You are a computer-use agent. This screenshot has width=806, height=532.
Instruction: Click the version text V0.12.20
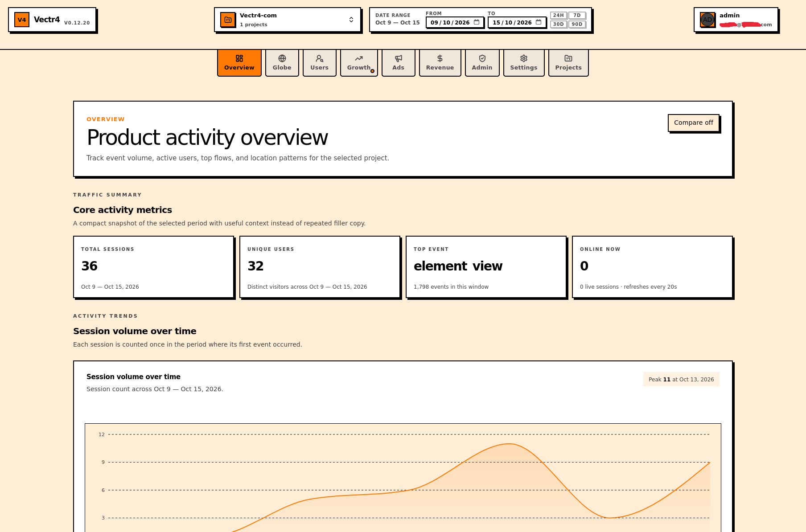(x=77, y=23)
